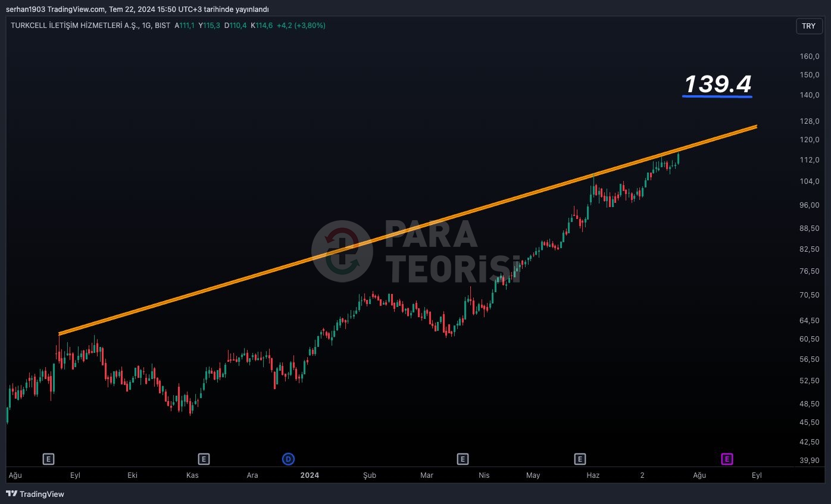831x504 pixels.
Task: Click the 96,00 price axis label
Action: (x=810, y=205)
